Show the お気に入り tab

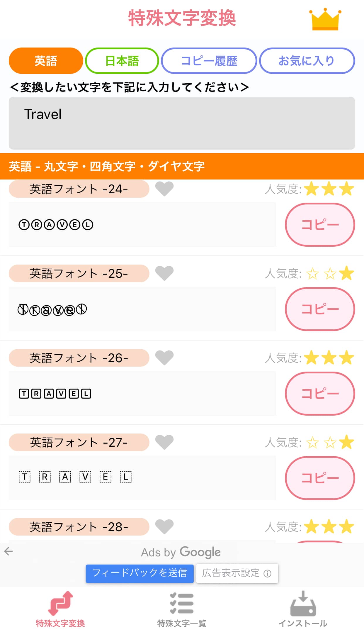(x=307, y=61)
